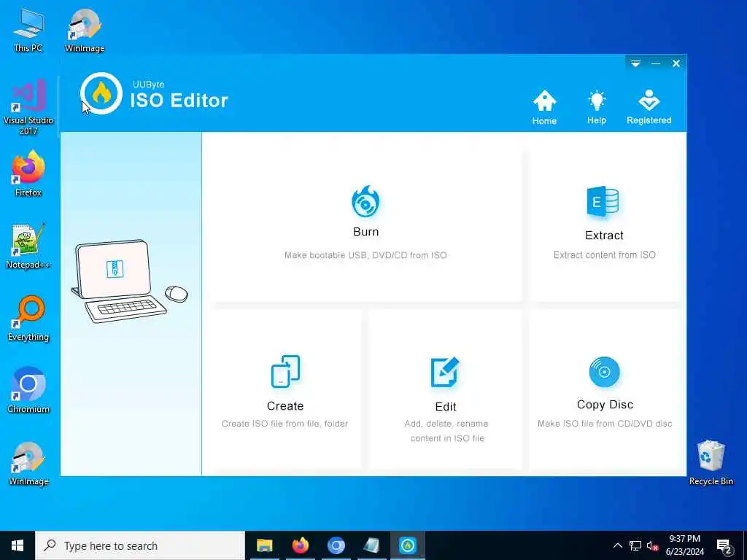
Task: Open the Edit pencil icon
Action: point(445,372)
